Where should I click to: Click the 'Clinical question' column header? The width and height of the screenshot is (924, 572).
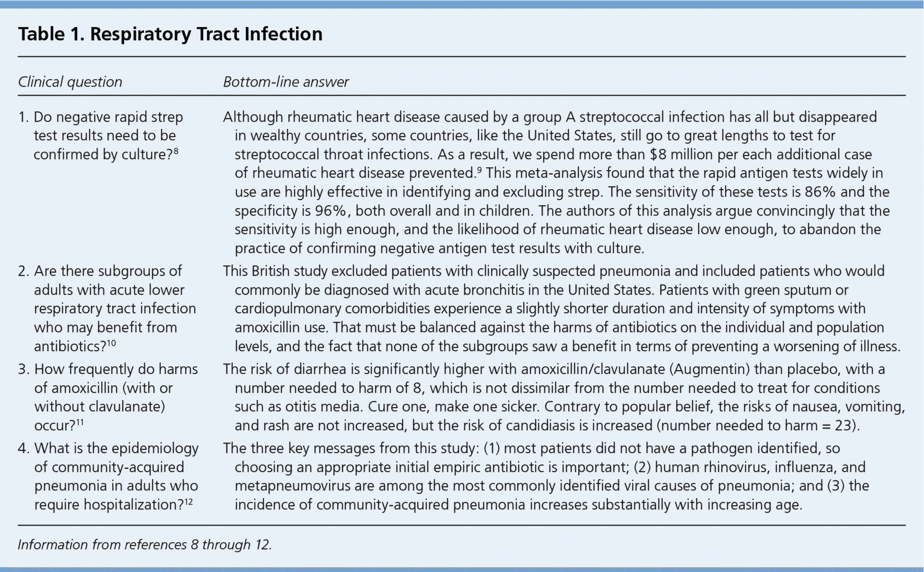(x=70, y=82)
